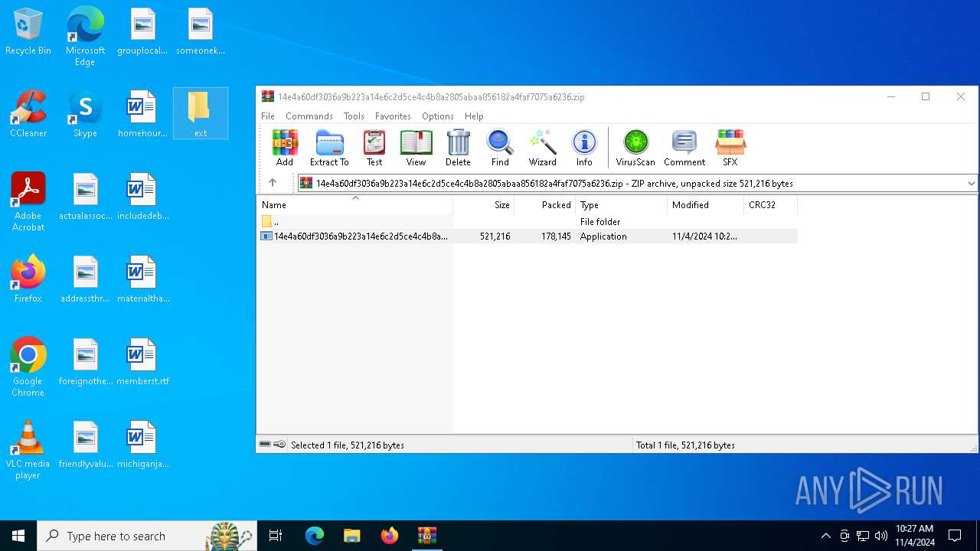This screenshot has height=551, width=980.
Task: Click the taskbar clock showing 10:27 AM
Action: tap(915, 536)
